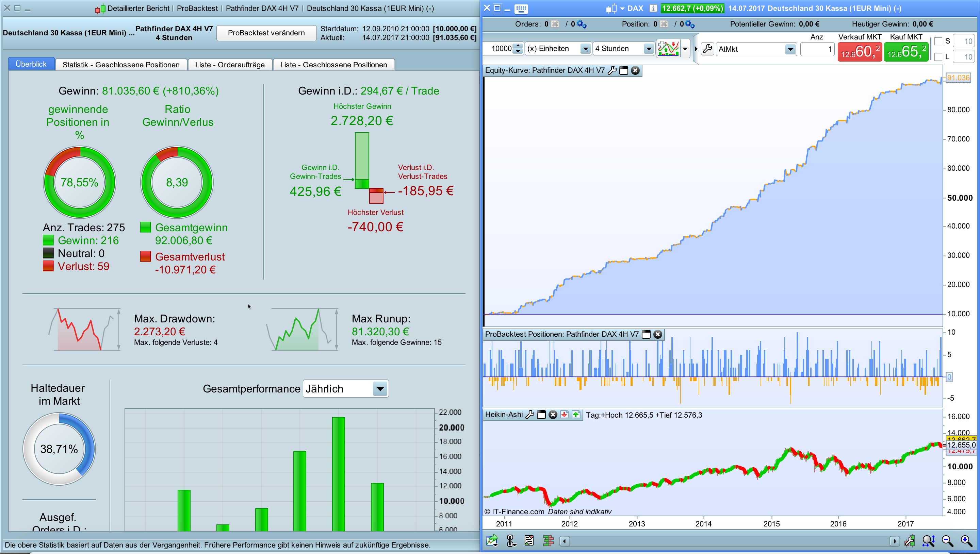980x554 pixels.
Task: Click the order book brick icon
Action: click(x=548, y=541)
